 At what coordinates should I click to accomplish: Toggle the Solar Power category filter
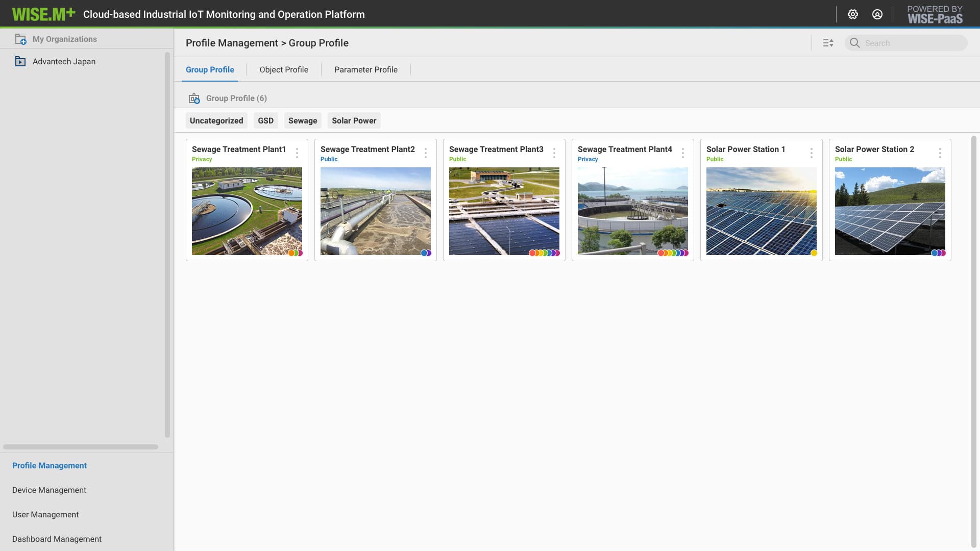tap(354, 121)
